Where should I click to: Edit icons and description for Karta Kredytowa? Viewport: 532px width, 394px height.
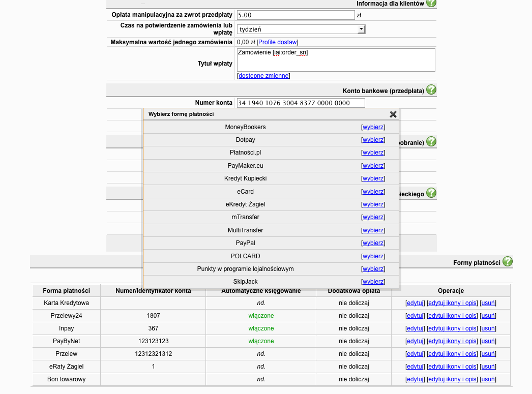click(x=452, y=303)
